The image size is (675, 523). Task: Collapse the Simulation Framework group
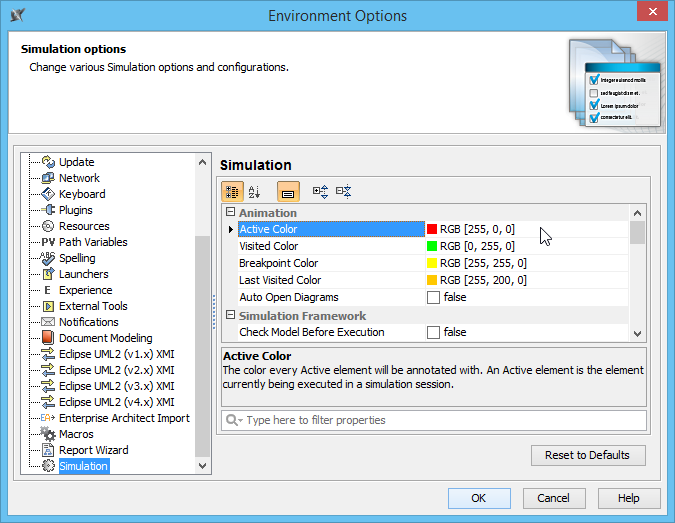point(230,316)
